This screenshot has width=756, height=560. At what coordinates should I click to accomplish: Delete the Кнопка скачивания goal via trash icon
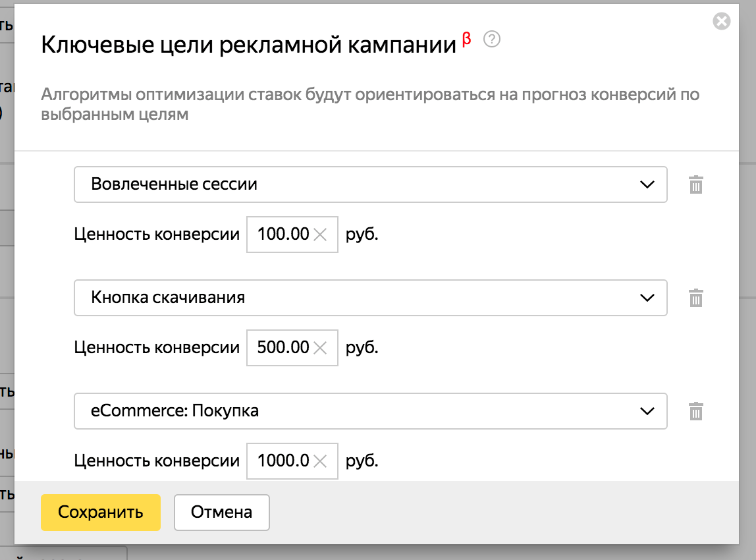pyautogui.click(x=696, y=298)
